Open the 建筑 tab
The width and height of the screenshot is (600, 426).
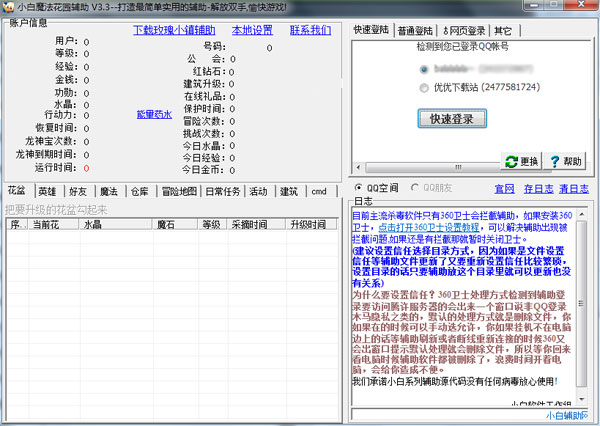tap(289, 192)
